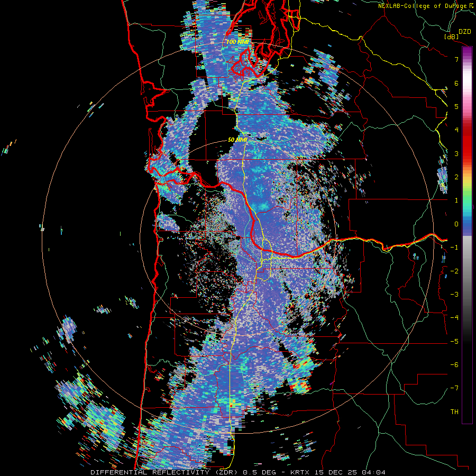Click the positive 1 scale value

(x=456, y=200)
